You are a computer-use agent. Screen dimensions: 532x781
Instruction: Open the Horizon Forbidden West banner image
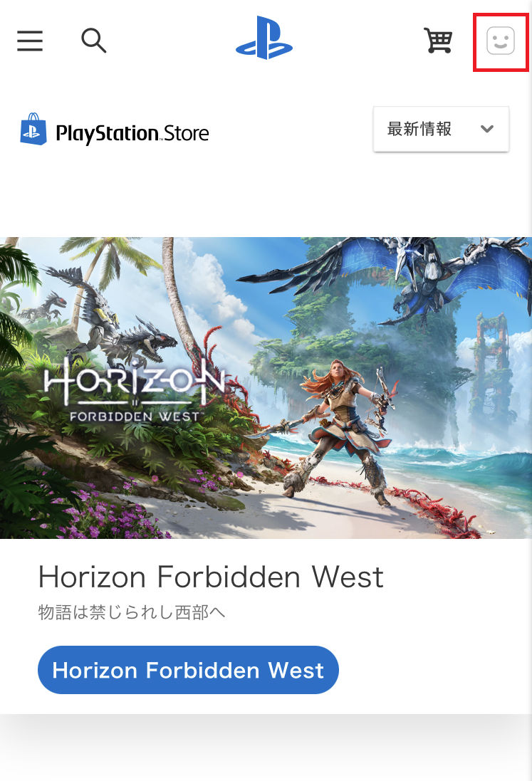click(266, 387)
